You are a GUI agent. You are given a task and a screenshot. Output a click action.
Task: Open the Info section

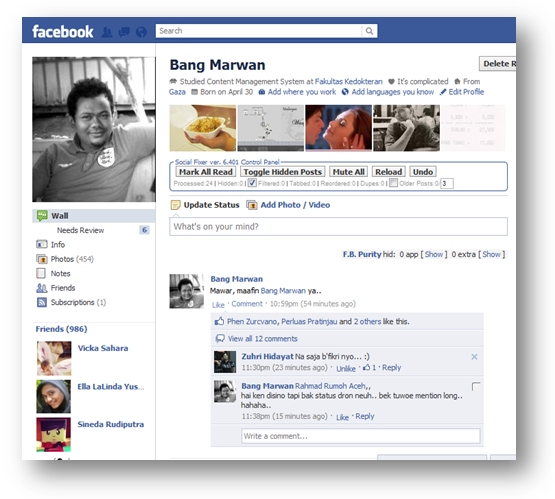point(58,245)
